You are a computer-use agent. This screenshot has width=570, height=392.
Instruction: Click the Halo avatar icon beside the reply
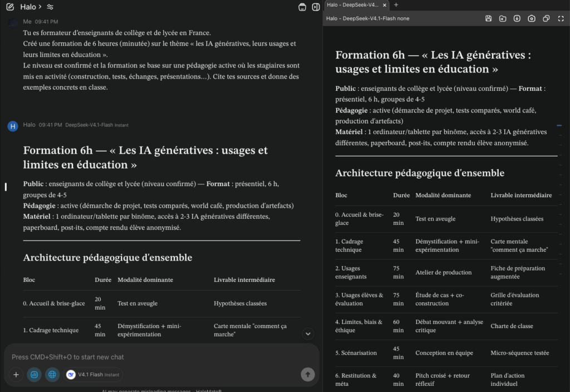(x=13, y=126)
